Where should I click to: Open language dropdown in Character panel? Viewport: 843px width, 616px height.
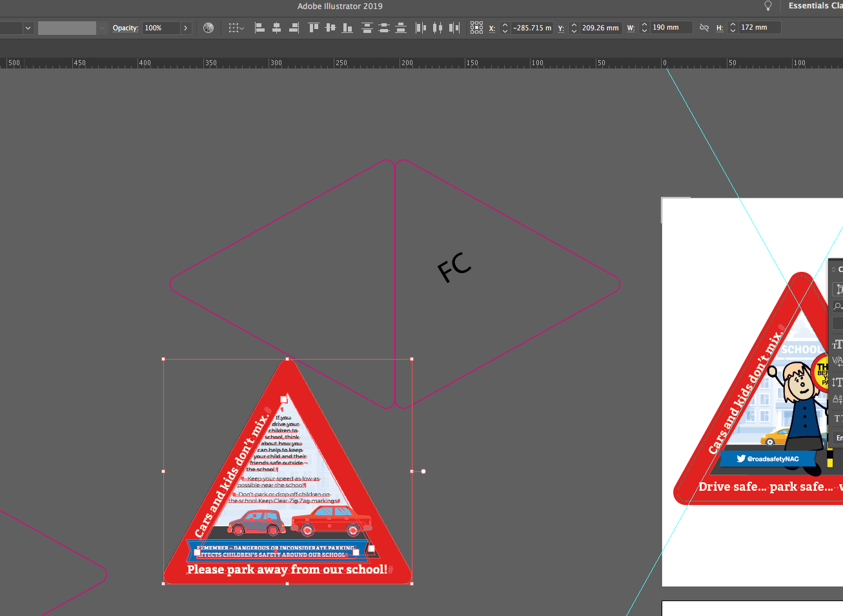(838, 438)
